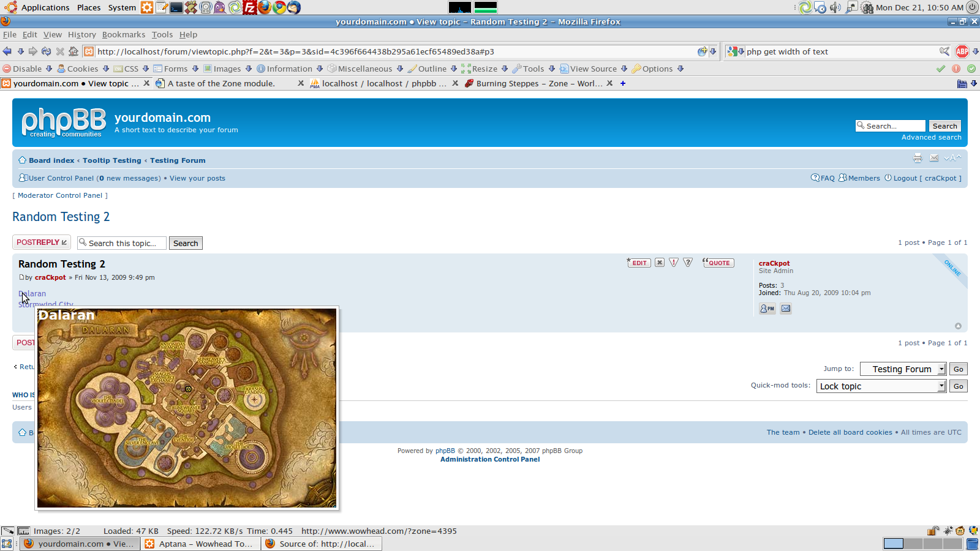Reload the page with refresh icon
The width and height of the screenshot is (980, 551).
(x=46, y=51)
